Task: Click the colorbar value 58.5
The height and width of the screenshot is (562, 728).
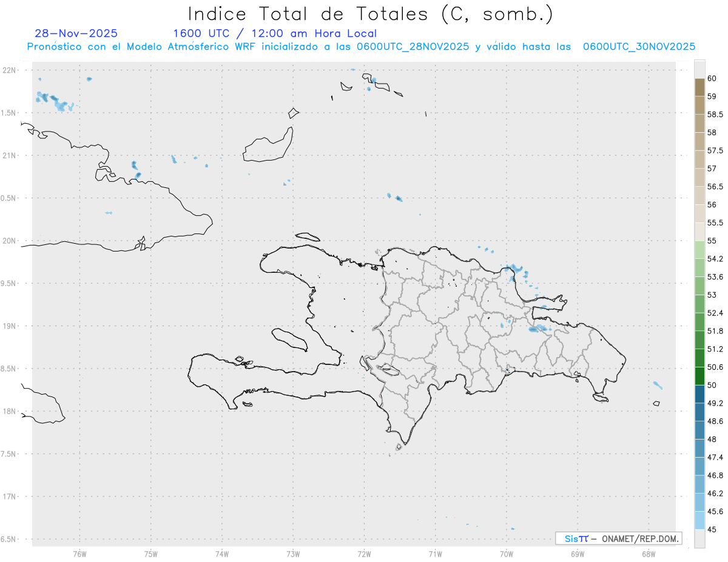Action: (x=715, y=115)
